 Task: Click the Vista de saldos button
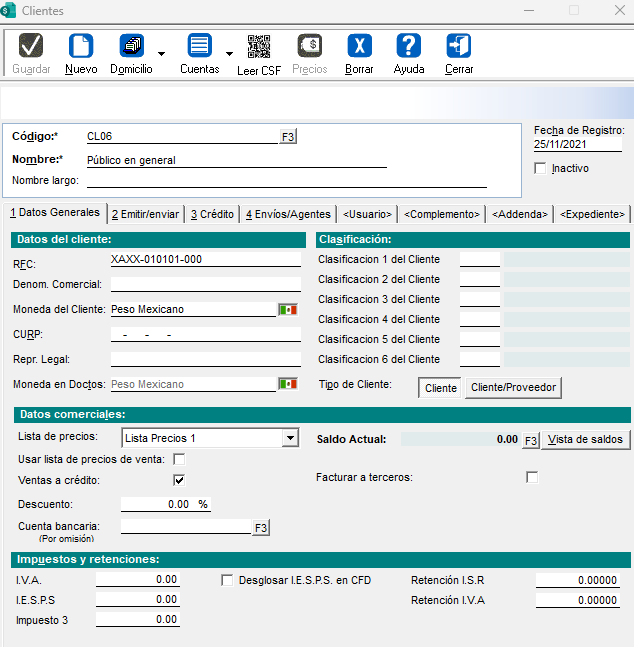(x=585, y=439)
